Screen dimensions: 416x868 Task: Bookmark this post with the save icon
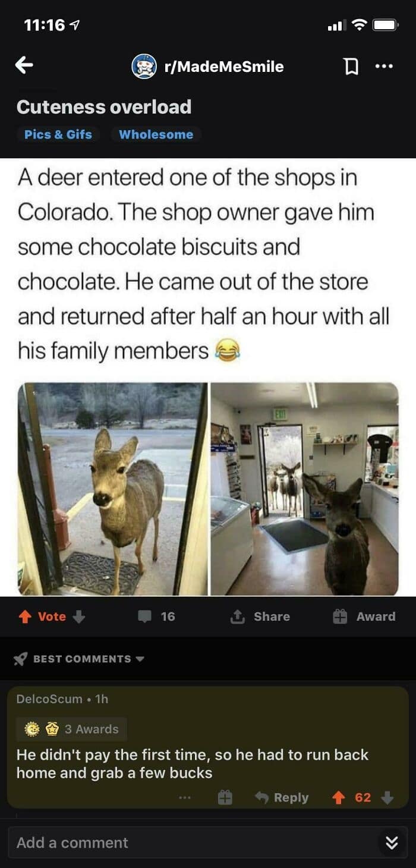[x=352, y=67]
